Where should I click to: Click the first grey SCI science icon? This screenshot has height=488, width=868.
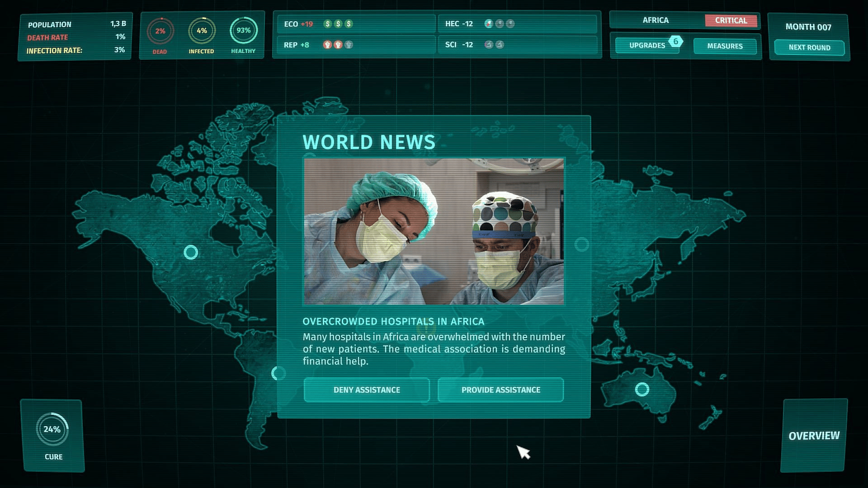click(x=489, y=45)
